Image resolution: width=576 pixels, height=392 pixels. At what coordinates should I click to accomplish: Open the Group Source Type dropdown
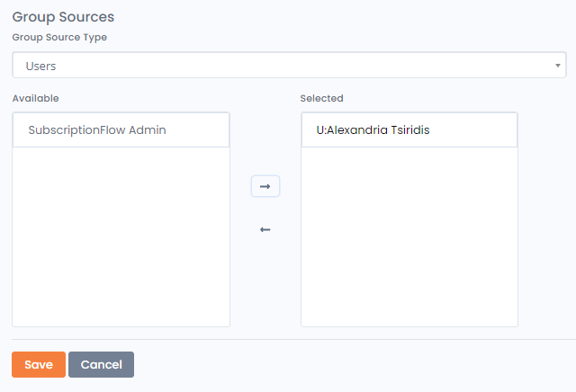289,65
